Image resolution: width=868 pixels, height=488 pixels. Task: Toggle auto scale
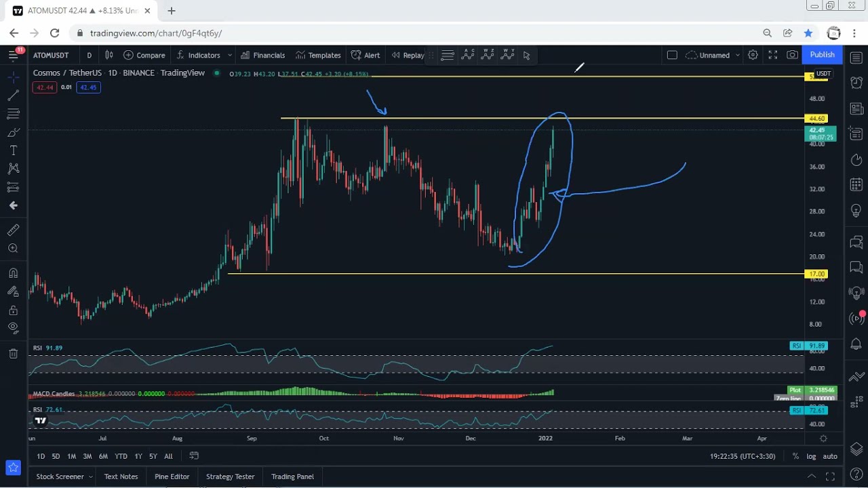(830, 456)
